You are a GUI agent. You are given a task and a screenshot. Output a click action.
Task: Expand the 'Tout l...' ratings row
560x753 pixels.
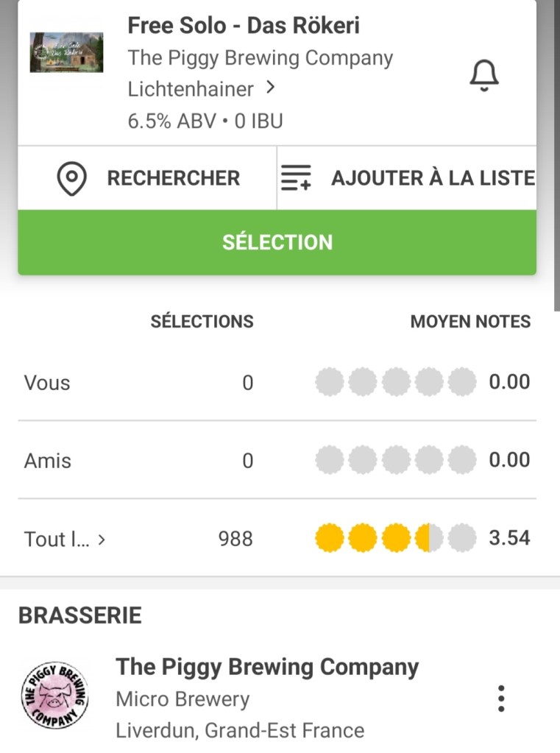coord(102,540)
